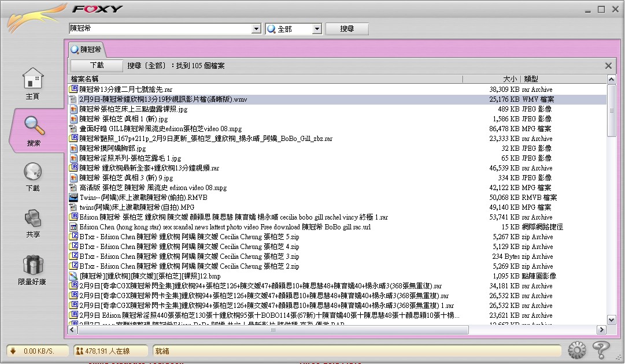The height and width of the screenshot is (364, 625).
Task: Open the 共享 sharing cubes icon
Action: click(x=33, y=218)
